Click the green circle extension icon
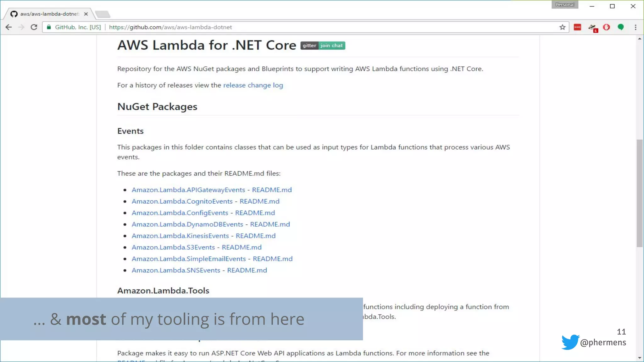This screenshot has width=644, height=362. tap(621, 27)
